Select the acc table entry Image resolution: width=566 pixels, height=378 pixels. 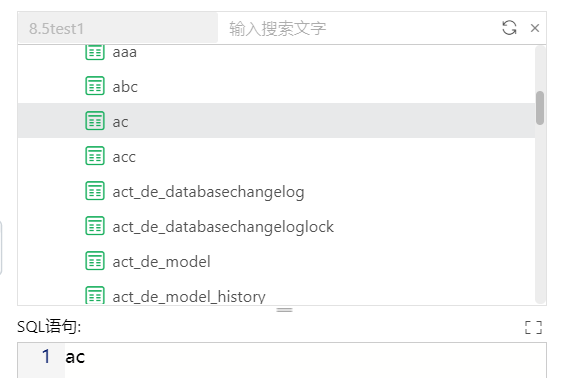277,156
